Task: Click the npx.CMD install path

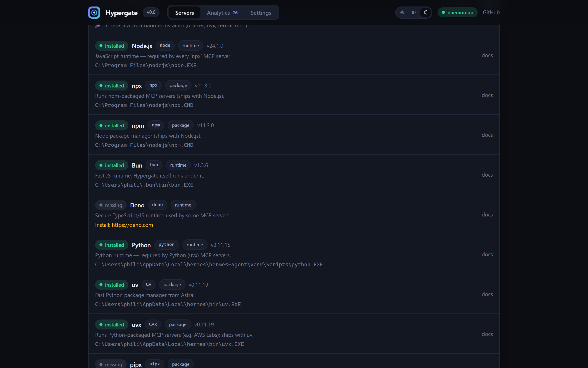Action: pyautogui.click(x=144, y=105)
